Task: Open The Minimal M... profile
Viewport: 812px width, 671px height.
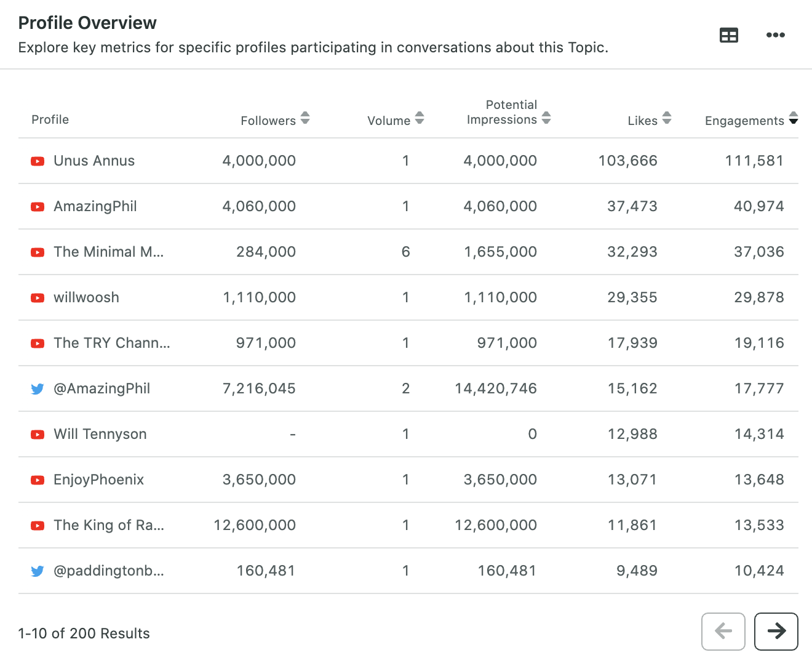Action: click(x=109, y=252)
